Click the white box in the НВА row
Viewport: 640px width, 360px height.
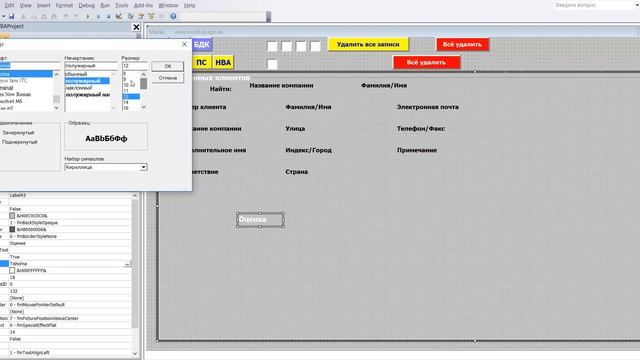(272, 64)
